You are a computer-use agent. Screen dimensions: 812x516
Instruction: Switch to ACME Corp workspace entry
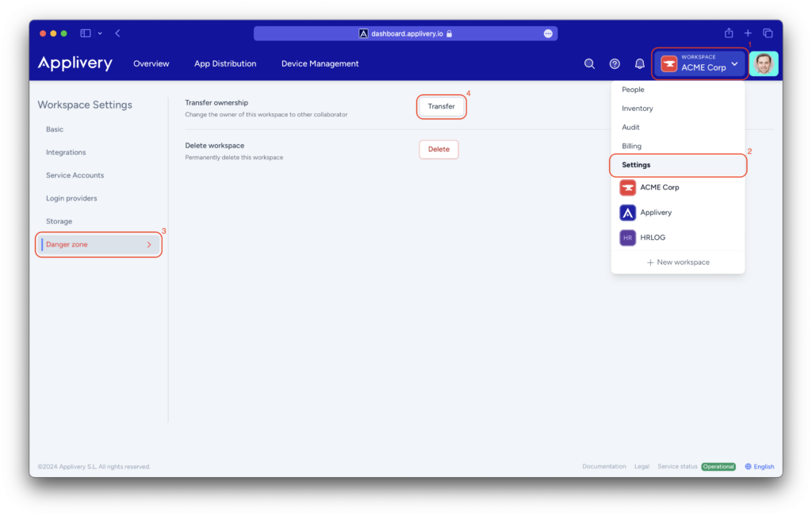click(x=677, y=187)
